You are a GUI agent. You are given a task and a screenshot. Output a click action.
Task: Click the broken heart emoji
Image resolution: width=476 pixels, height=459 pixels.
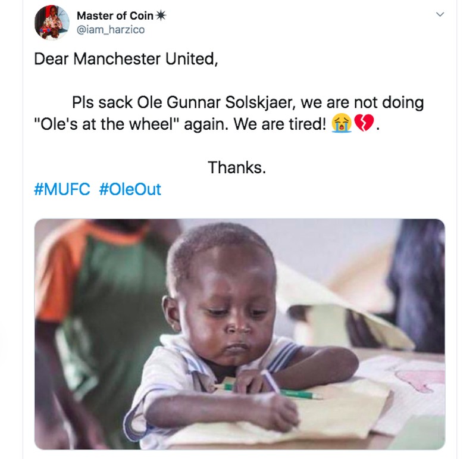pyautogui.click(x=362, y=124)
